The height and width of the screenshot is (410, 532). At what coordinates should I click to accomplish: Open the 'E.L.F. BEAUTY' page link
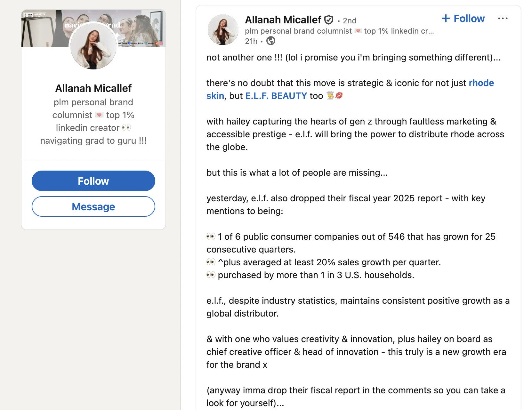click(x=276, y=96)
